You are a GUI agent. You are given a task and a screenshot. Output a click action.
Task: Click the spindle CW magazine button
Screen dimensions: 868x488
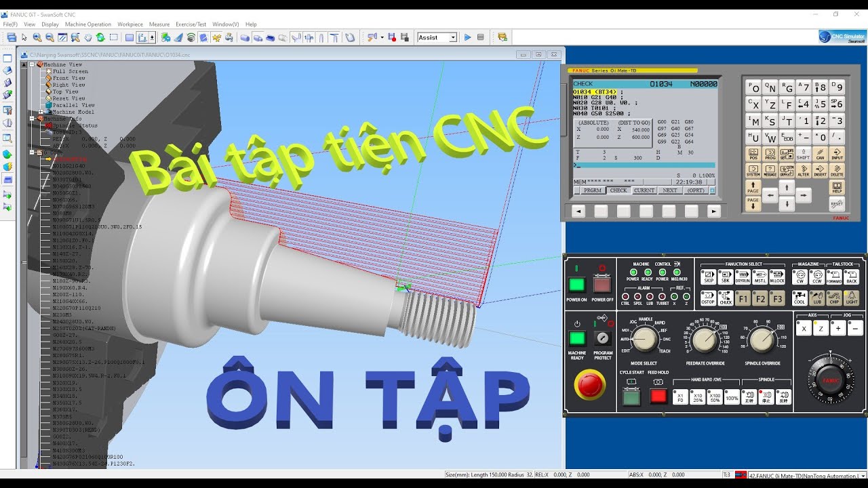800,277
